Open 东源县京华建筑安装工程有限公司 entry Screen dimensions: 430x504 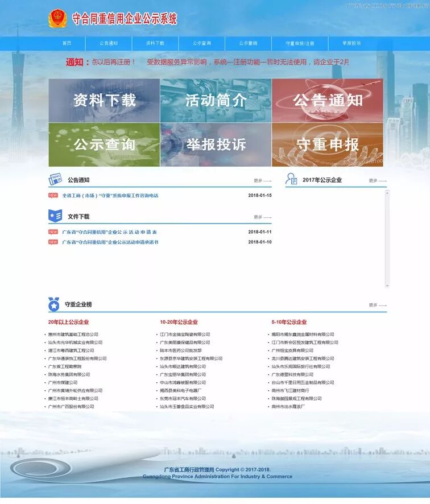[191, 358]
